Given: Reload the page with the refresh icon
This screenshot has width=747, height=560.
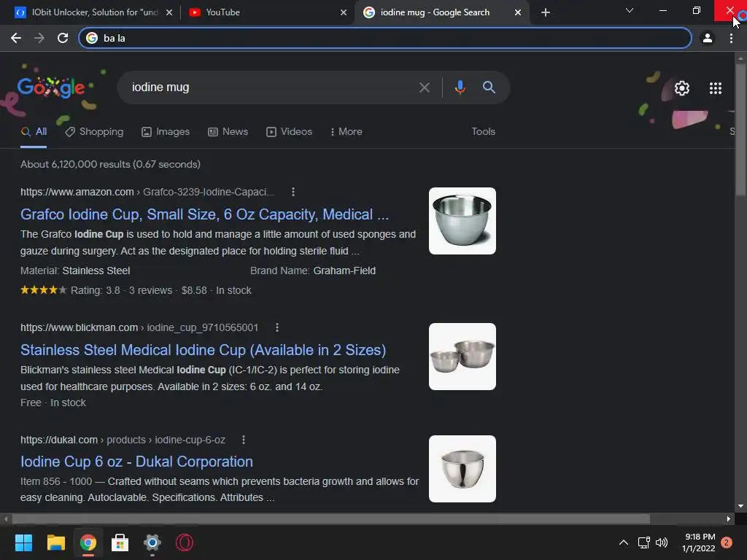Looking at the screenshot, I should click(63, 38).
